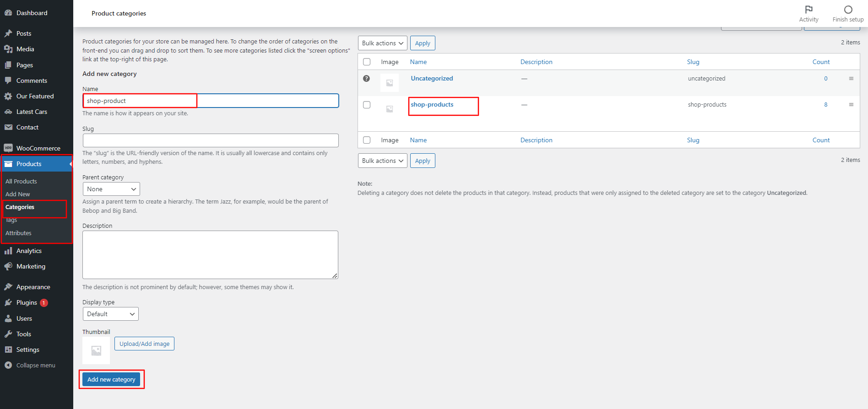Expand the Parent category dropdown
Viewport: 868px width, 409px height.
[111, 189]
